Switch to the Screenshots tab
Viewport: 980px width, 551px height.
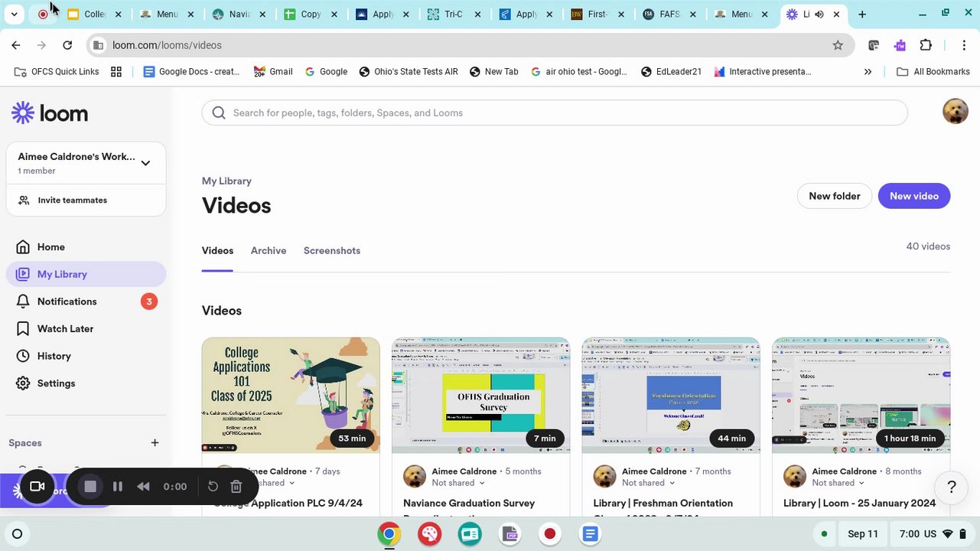tap(332, 251)
